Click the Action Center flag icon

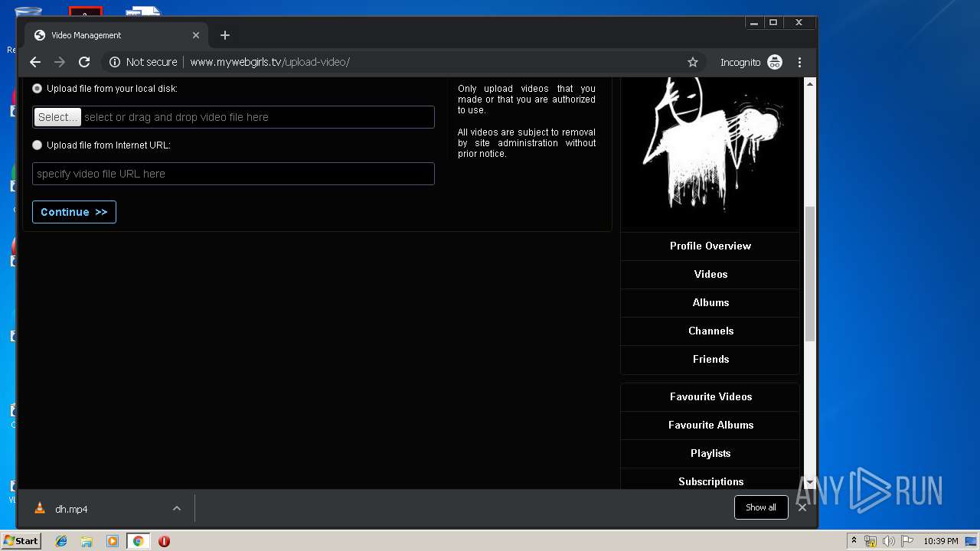click(x=906, y=541)
